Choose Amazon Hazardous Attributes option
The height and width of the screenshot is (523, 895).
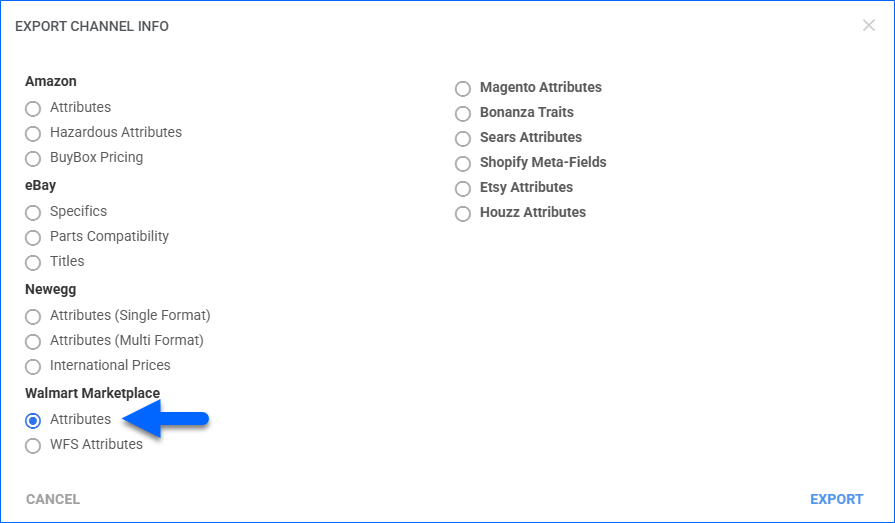tap(33, 133)
